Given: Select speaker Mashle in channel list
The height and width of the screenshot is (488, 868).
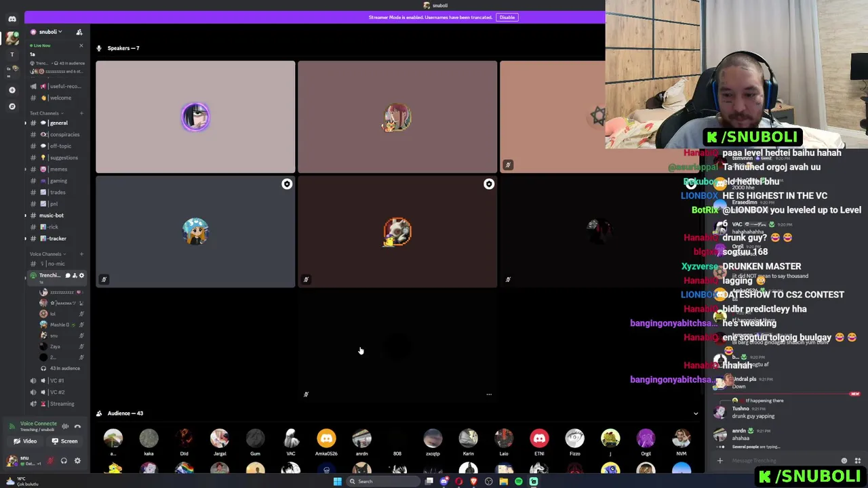Looking at the screenshot, I should (61, 325).
